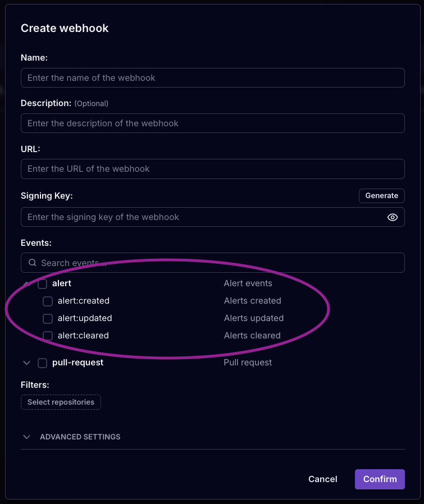The width and height of the screenshot is (424, 504).
Task: Click the webhook URL field
Action: click(x=212, y=168)
